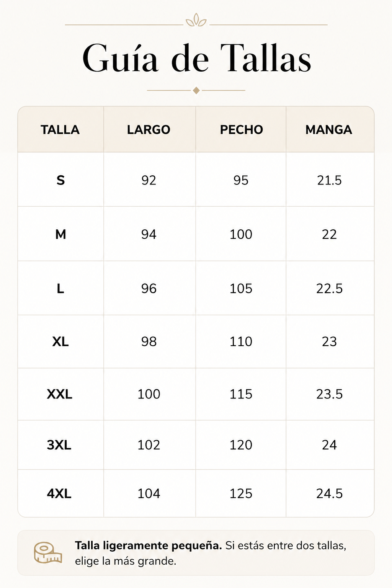Click the 24.5 sleeve value for 4XL
Screen dimensions: 392x588
[x=329, y=493]
